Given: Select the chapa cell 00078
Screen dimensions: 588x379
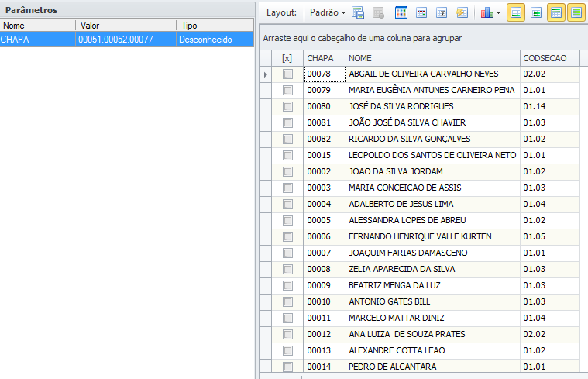Looking at the screenshot, I should tap(325, 74).
